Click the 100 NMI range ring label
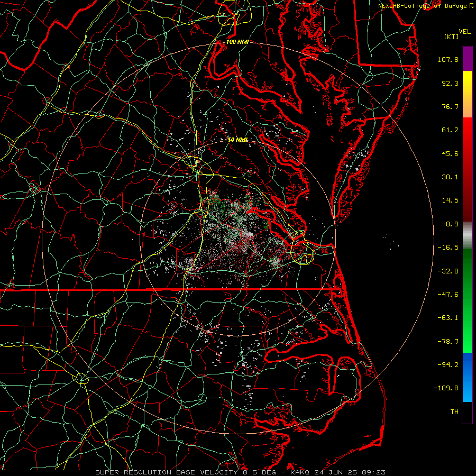 pyautogui.click(x=237, y=42)
